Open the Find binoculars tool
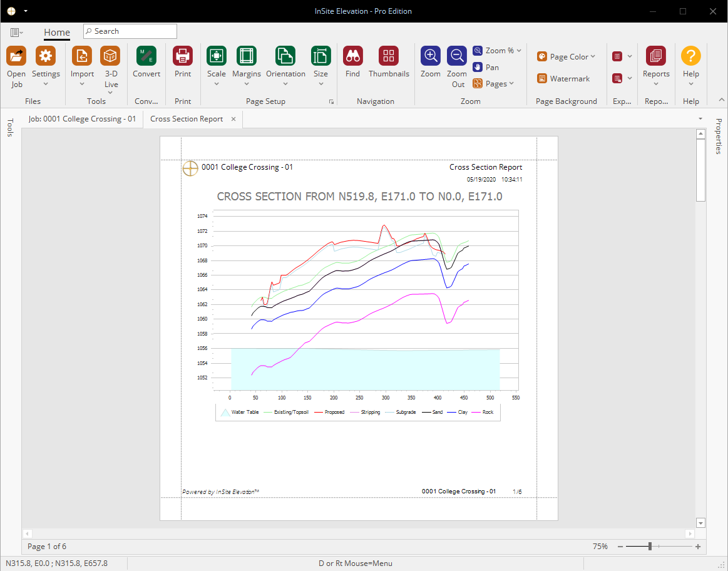 pos(352,56)
